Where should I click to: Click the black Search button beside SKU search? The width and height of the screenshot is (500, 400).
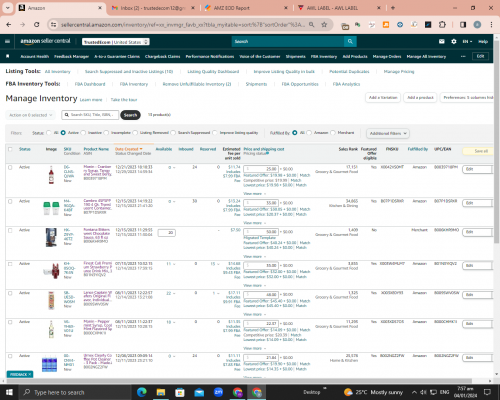click(x=130, y=115)
